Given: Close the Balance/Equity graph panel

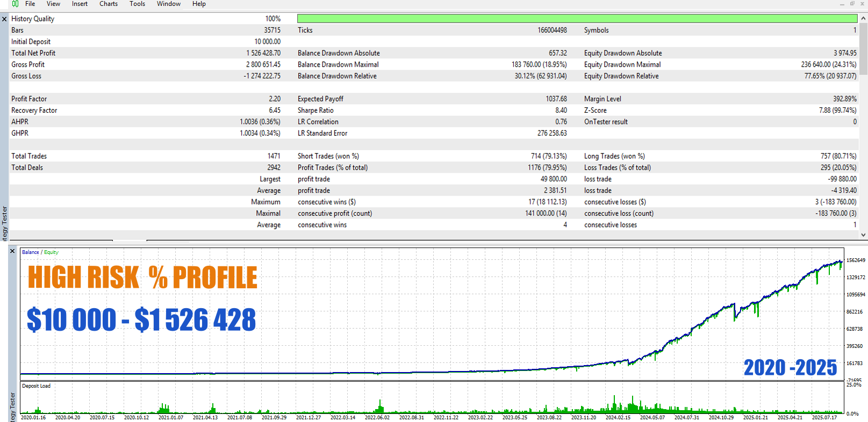Looking at the screenshot, I should point(12,251).
